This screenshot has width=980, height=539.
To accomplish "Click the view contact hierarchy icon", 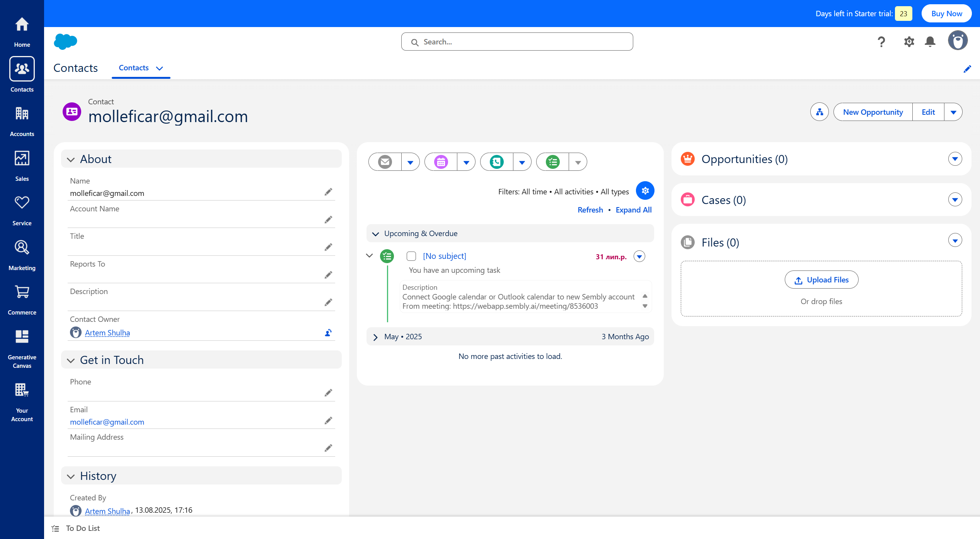I will [819, 112].
